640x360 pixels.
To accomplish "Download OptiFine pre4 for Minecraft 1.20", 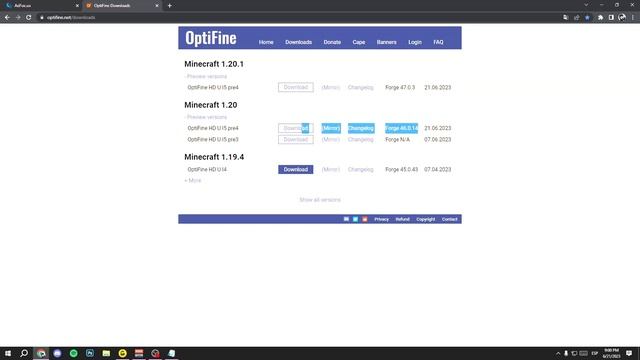I will [x=296, y=128].
